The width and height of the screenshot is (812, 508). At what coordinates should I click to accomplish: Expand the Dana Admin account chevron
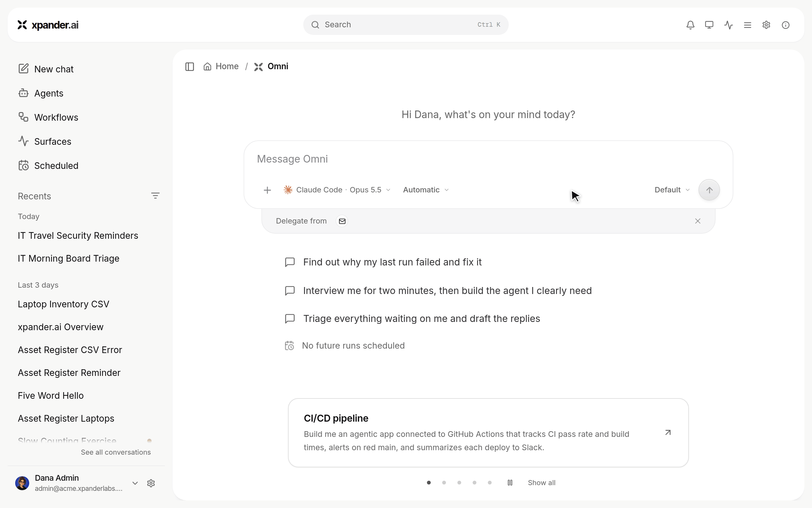(135, 483)
